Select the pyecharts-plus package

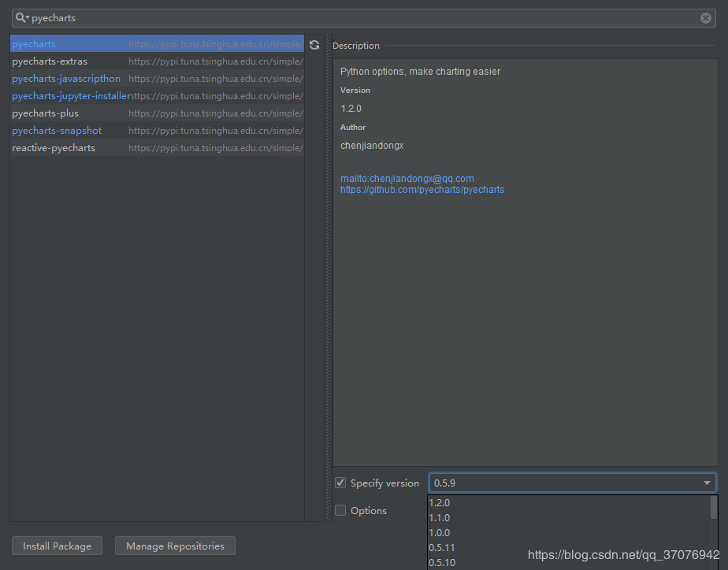pos(157,113)
